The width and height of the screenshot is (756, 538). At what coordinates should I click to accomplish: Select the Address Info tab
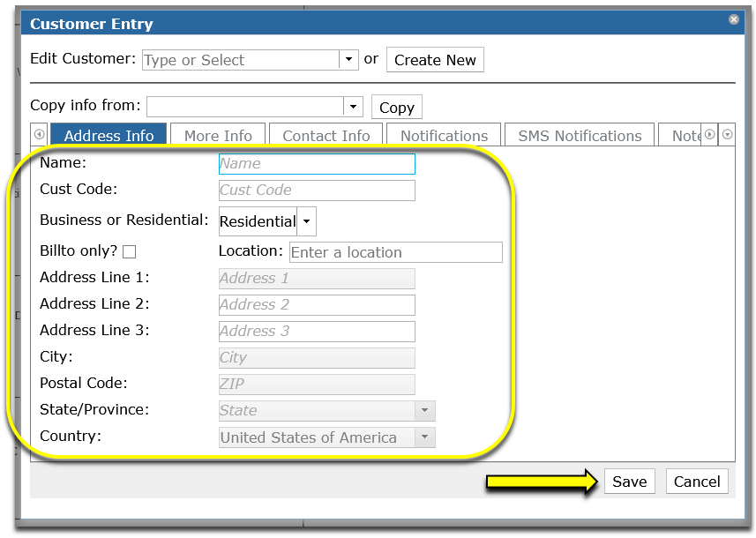click(109, 136)
